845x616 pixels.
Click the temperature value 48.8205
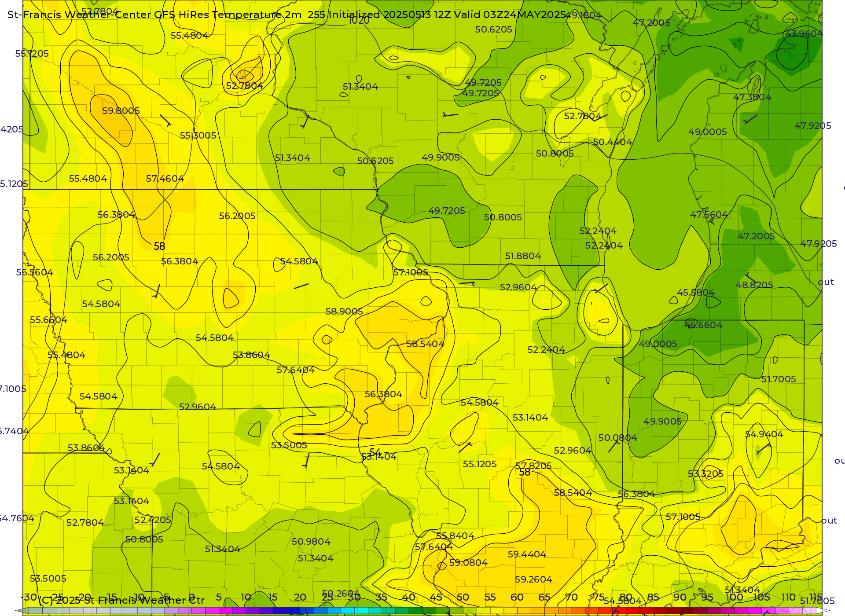tap(754, 285)
